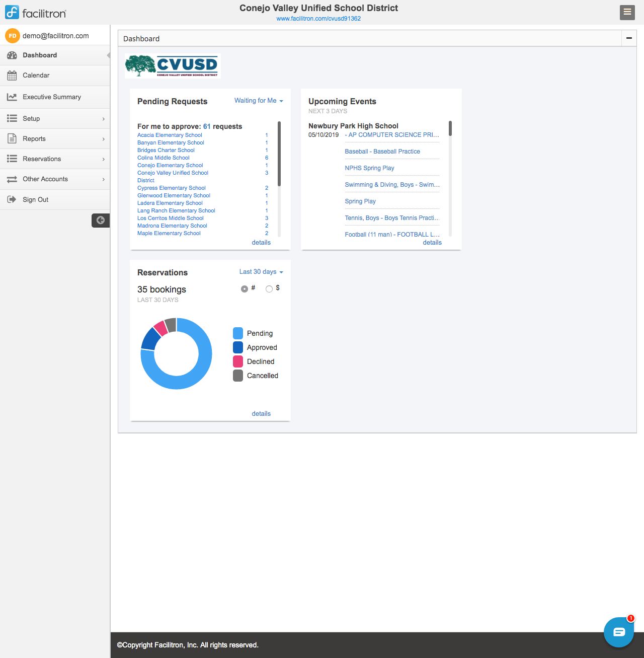Click the Sign Out exit icon
644x658 pixels.
(x=12, y=199)
